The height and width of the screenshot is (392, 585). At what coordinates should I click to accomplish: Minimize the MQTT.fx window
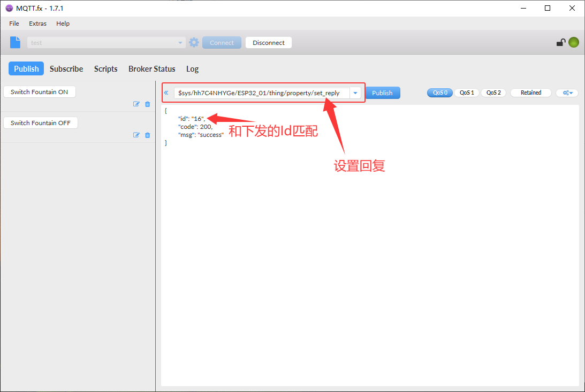point(523,8)
